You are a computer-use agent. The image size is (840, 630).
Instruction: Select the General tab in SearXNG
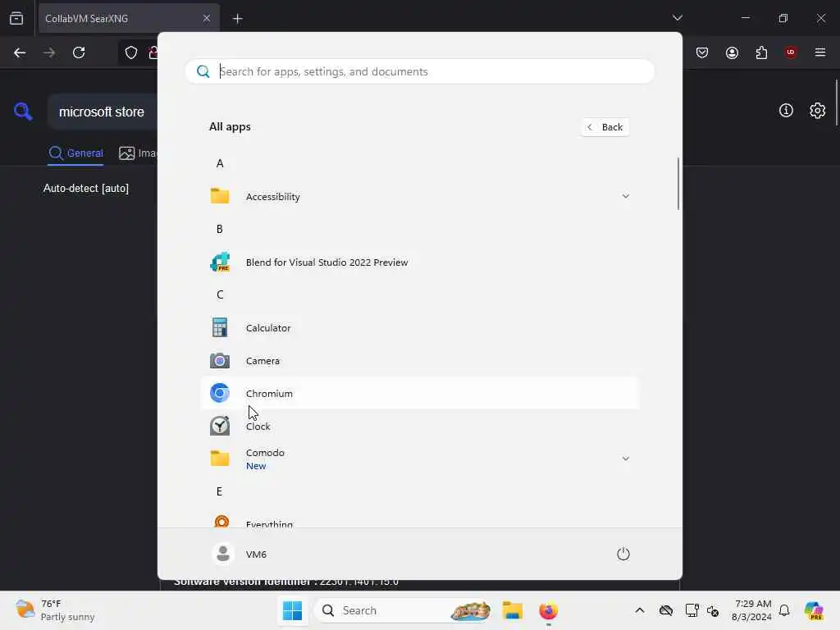(75, 153)
